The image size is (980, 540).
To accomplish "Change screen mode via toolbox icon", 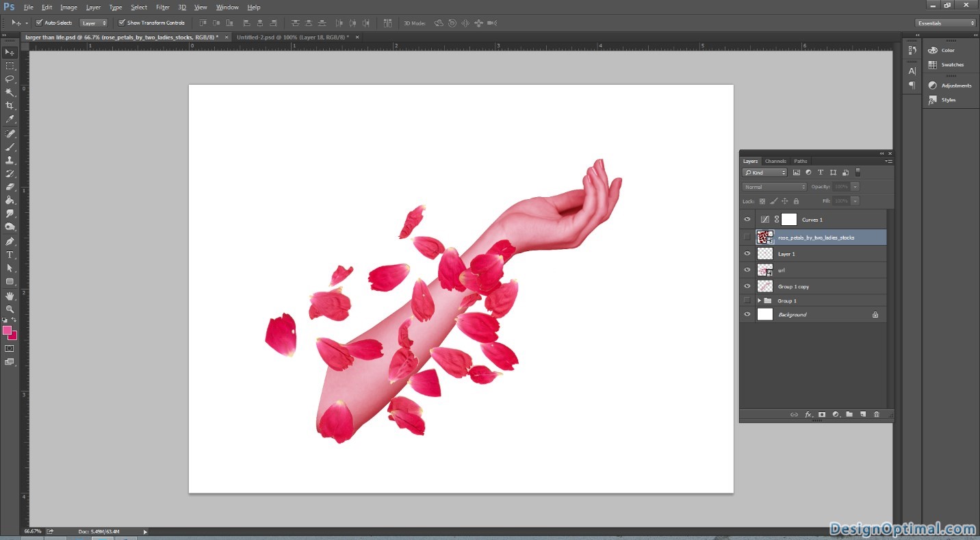I will pos(10,362).
